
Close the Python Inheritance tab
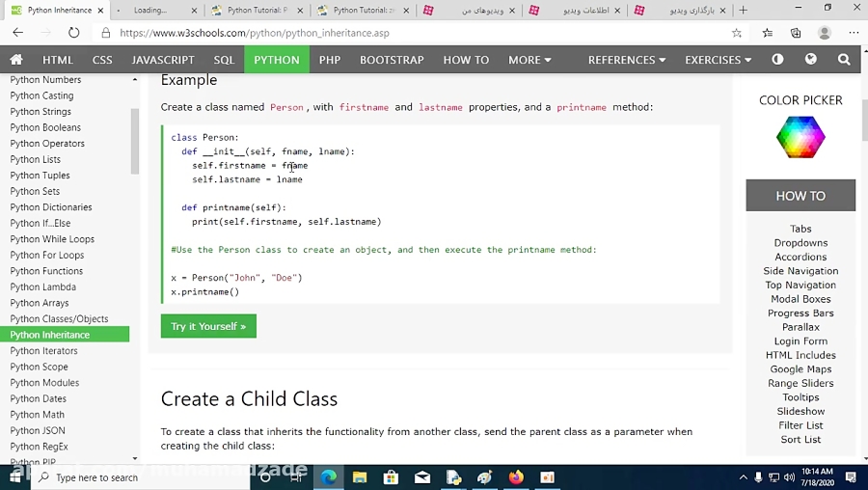100,10
